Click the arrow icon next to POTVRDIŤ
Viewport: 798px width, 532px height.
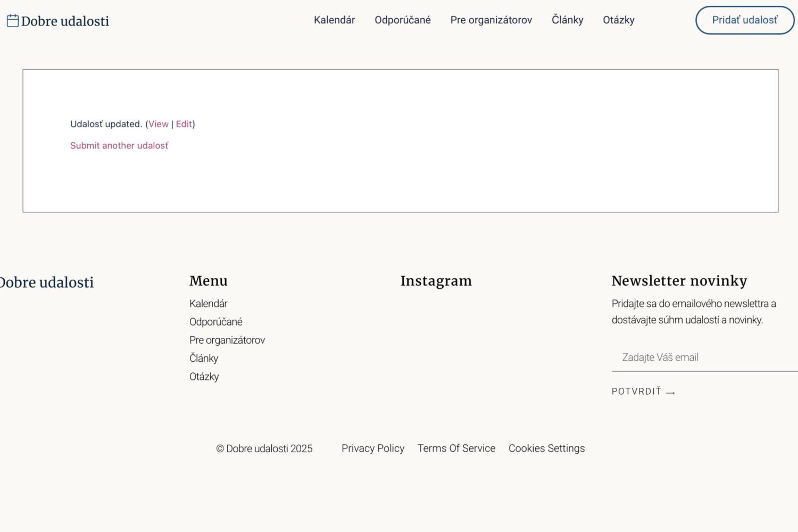670,393
